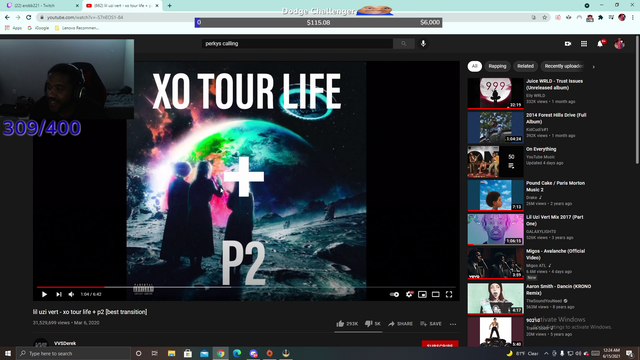Select Recently uploaded filter chip
The image size is (640, 360).
coord(563,66)
